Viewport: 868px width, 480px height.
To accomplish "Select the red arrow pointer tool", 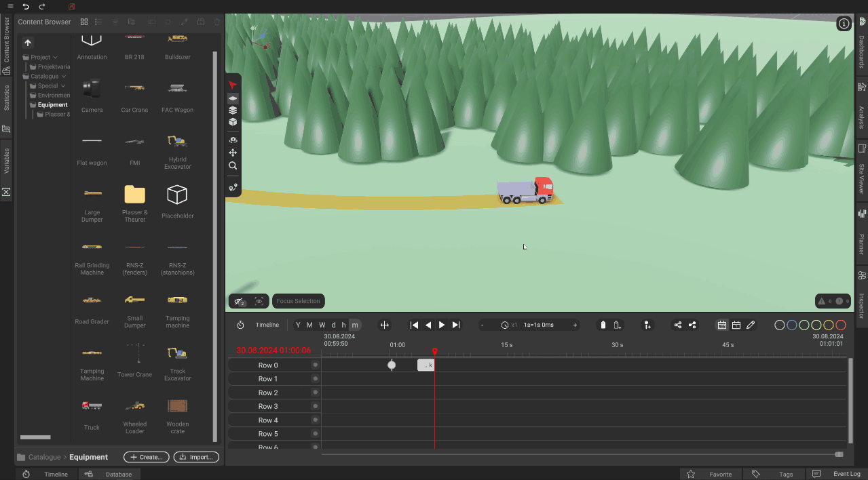I will 233,85.
